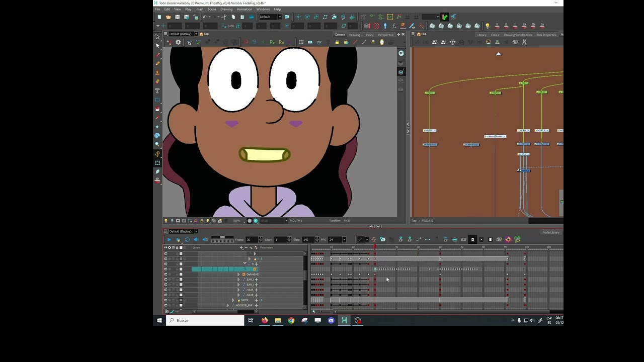Open the File menu
Screen dimensions: 644x362
click(x=157, y=9)
